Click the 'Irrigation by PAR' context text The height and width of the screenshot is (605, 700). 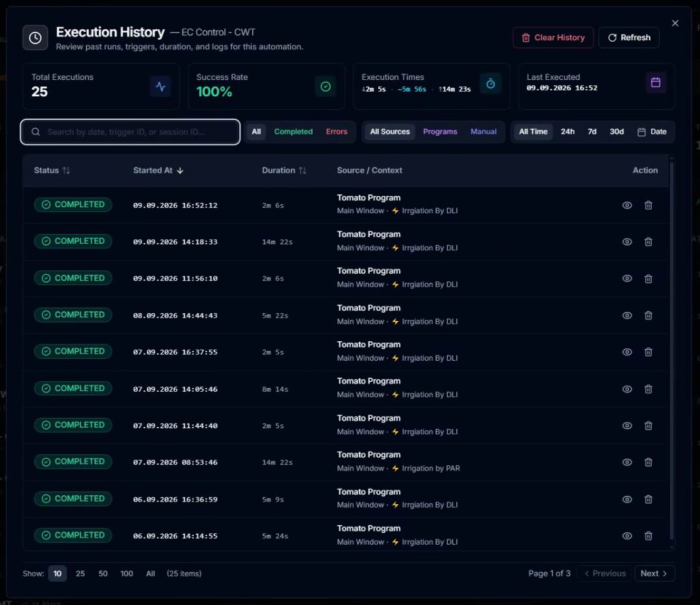(431, 469)
